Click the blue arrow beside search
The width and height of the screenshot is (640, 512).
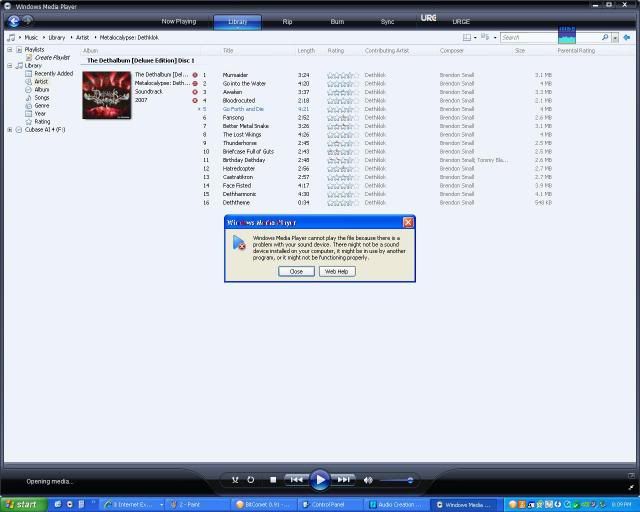click(x=627, y=38)
